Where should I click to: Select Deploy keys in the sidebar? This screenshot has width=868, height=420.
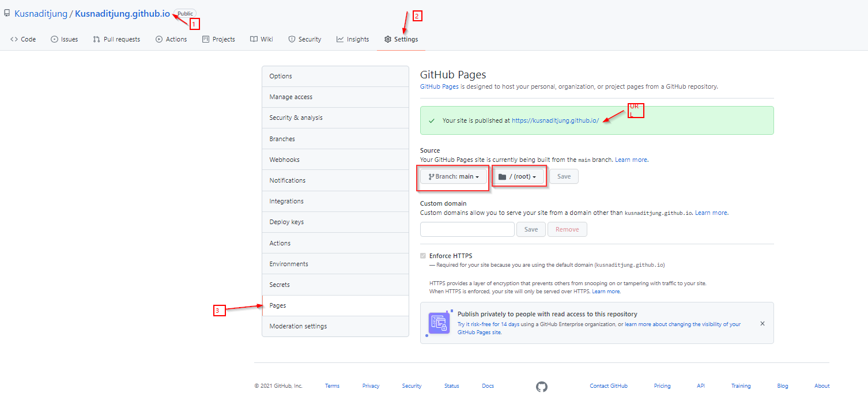point(335,222)
